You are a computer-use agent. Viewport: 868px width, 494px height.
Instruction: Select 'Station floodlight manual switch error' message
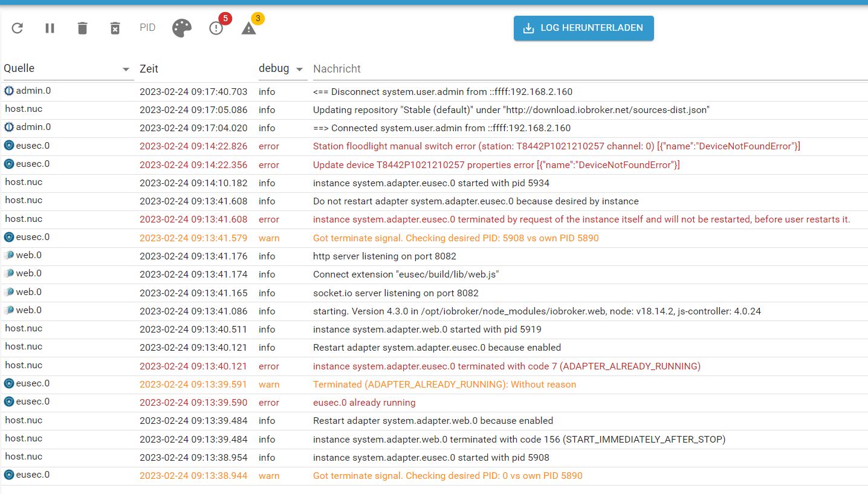tap(557, 146)
